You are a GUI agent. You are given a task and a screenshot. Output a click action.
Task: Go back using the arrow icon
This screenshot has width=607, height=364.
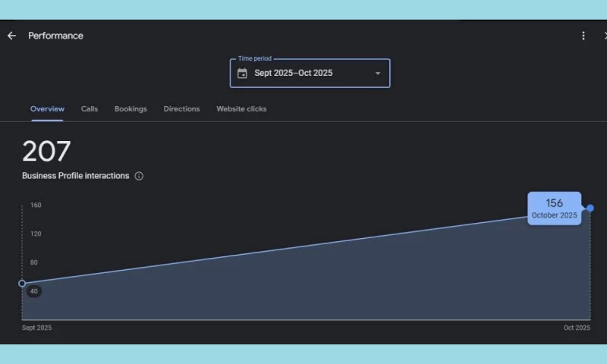[x=11, y=36]
